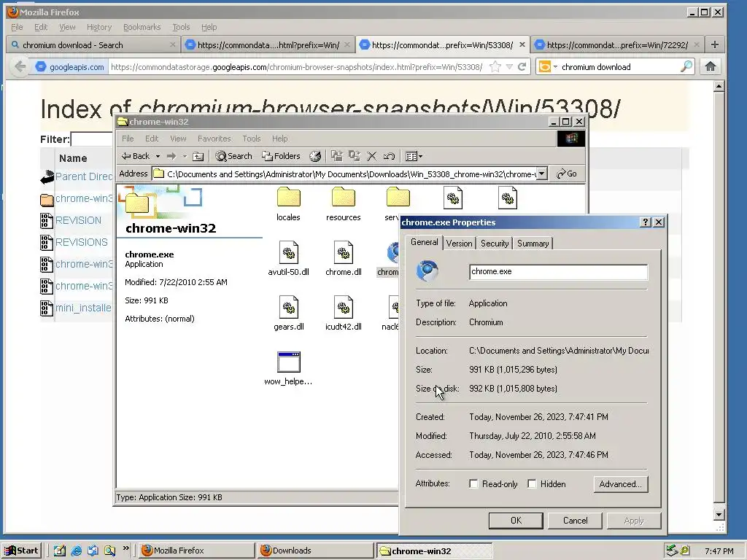Viewport: 747px width, 560px height.
Task: Select the gears.dll file
Action: coord(288,314)
